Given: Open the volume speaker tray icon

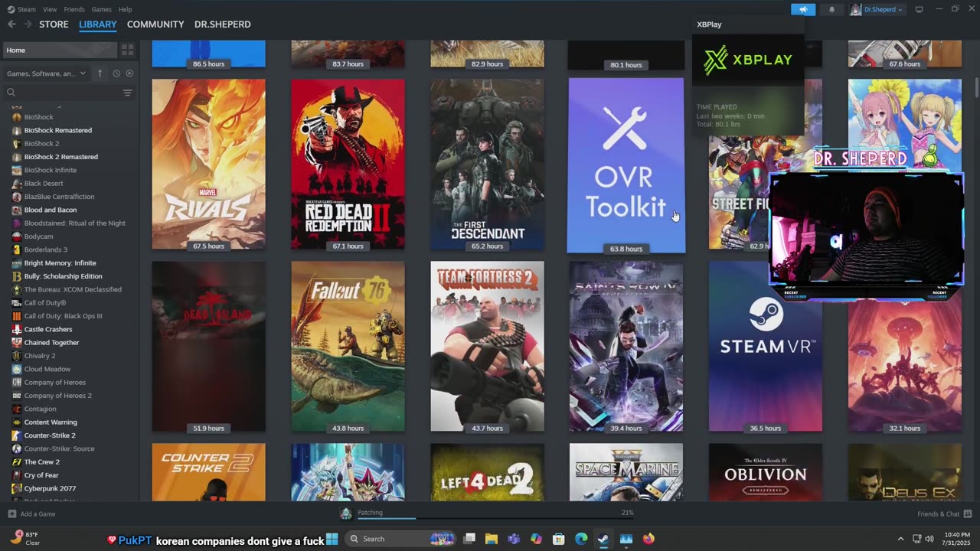Looking at the screenshot, I should coord(929,539).
